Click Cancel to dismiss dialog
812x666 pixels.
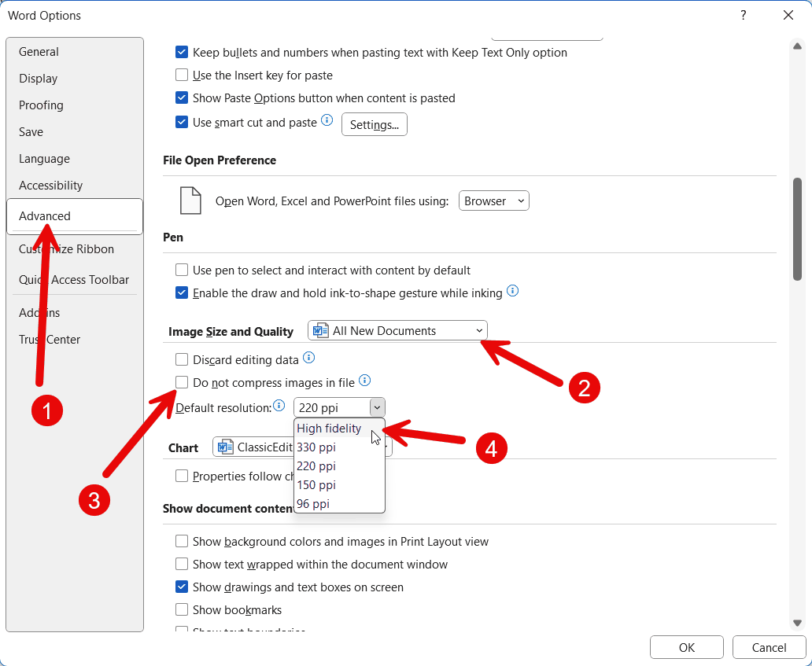click(769, 647)
